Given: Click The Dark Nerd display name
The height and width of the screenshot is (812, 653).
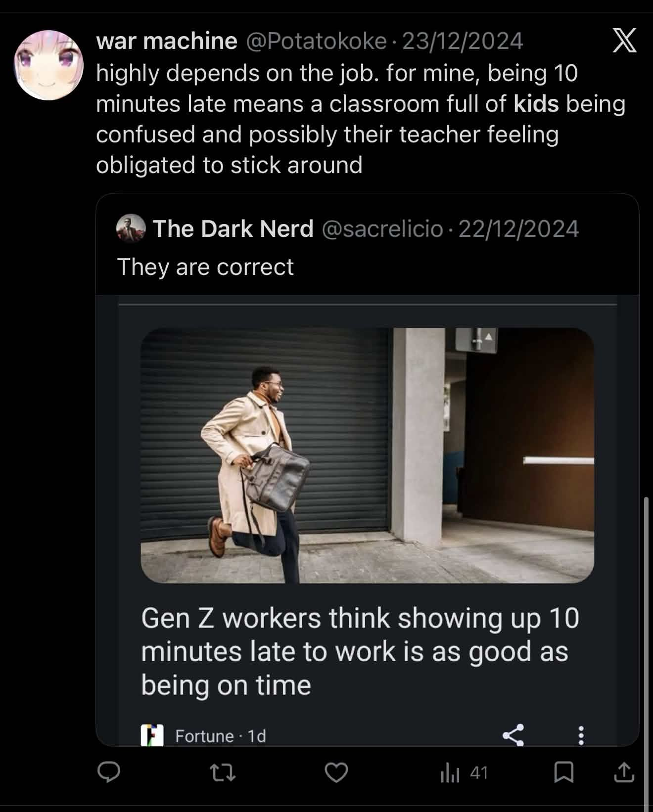Looking at the screenshot, I should coord(233,229).
